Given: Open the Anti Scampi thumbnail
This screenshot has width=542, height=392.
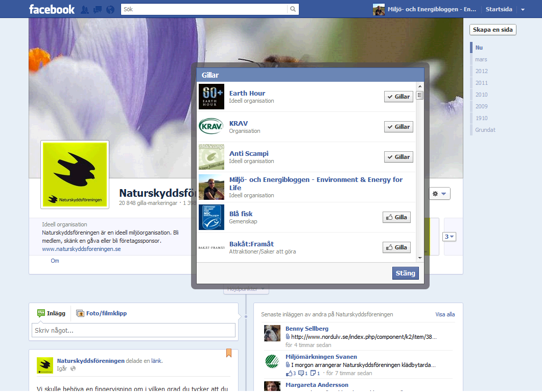Looking at the screenshot, I should point(211,157).
